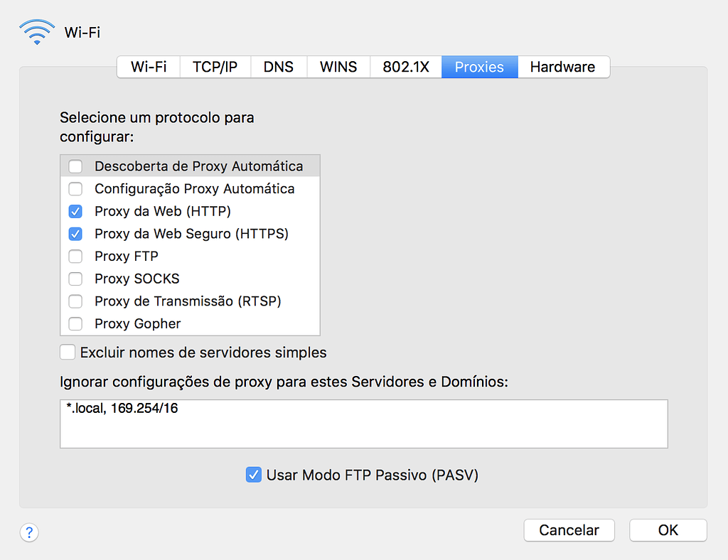Enable Descoberta de Proxy Automática checkbox
728x560 pixels.
pyautogui.click(x=75, y=166)
